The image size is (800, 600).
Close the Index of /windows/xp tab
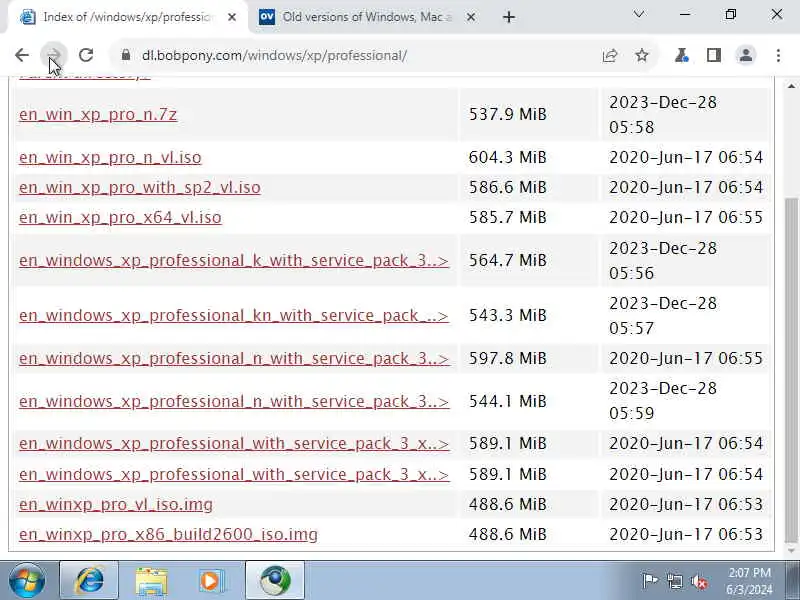point(232,17)
